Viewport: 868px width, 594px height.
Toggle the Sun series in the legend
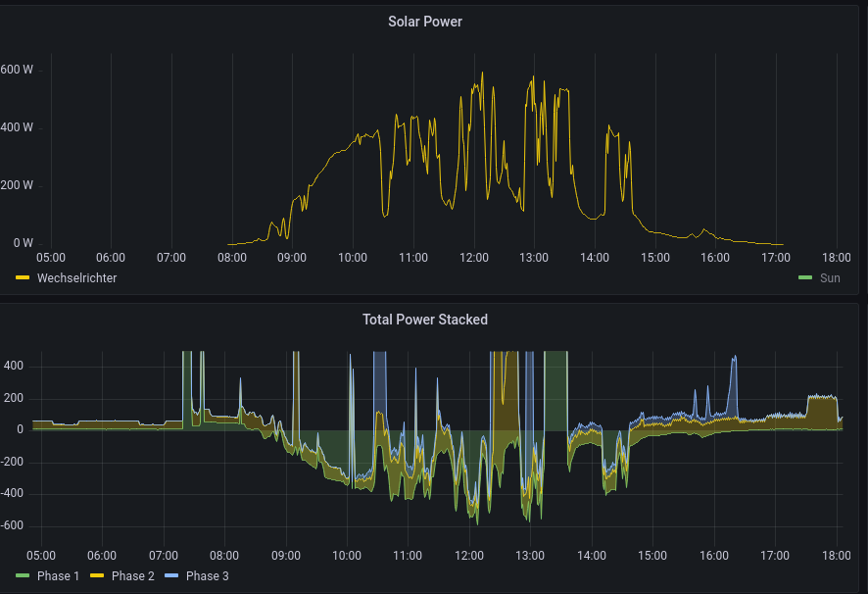coord(830,278)
